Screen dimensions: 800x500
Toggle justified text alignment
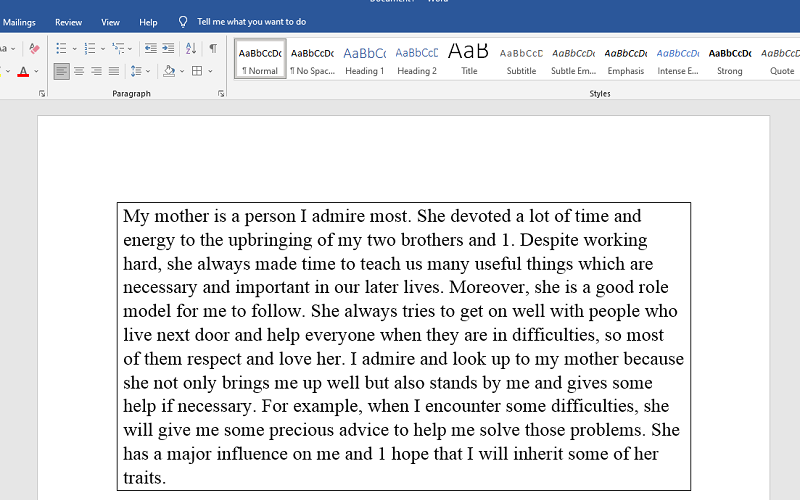tap(114, 71)
